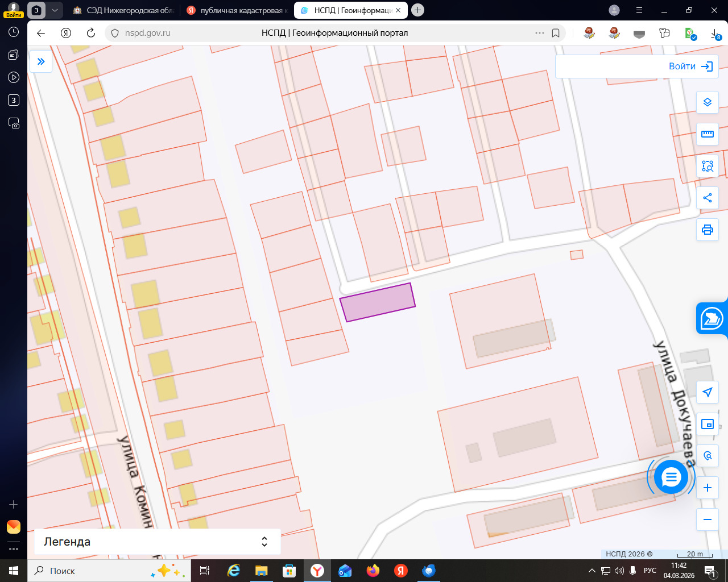Image resolution: width=728 pixels, height=582 pixels.
Task: Reload the current page
Action: [x=91, y=33]
